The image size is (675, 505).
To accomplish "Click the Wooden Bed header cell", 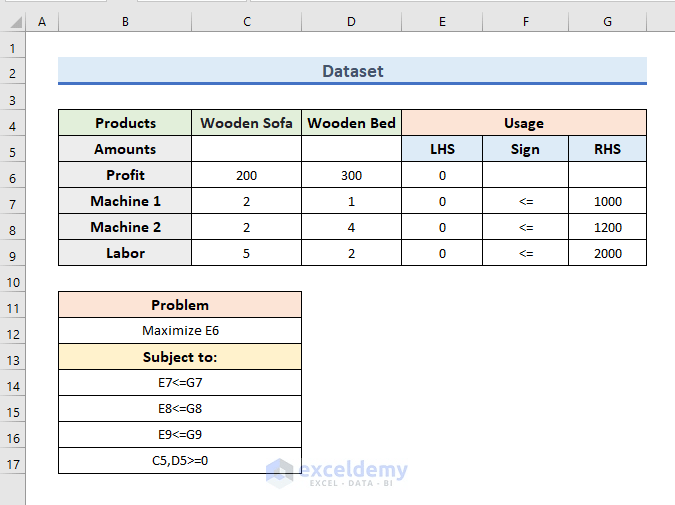I will [x=351, y=123].
